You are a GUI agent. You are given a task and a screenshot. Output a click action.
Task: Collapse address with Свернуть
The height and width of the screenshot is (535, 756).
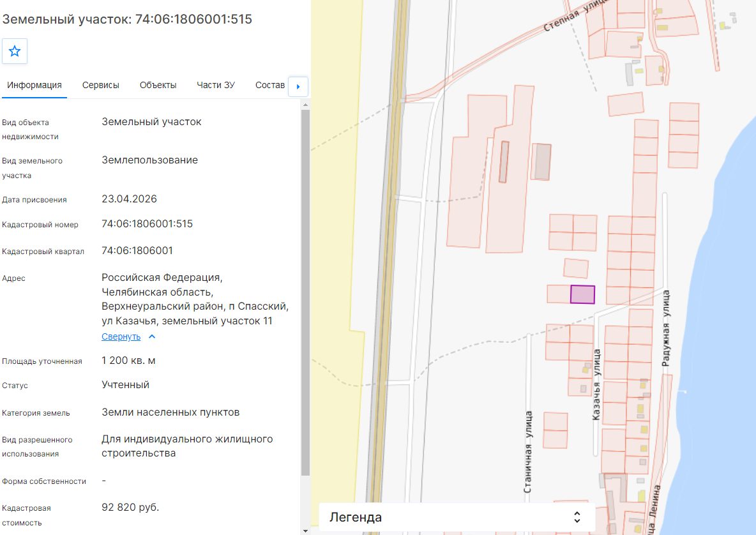pyautogui.click(x=121, y=336)
